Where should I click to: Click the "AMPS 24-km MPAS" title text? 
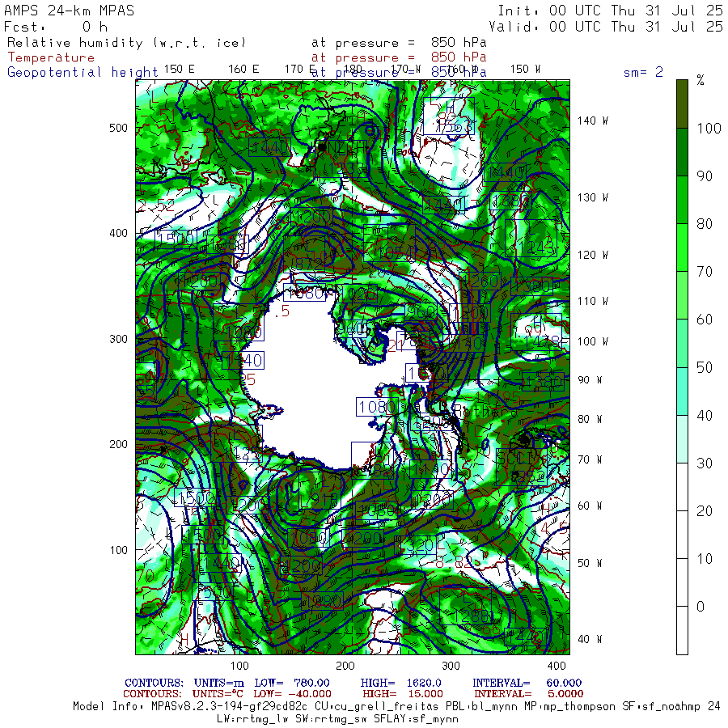point(70,11)
